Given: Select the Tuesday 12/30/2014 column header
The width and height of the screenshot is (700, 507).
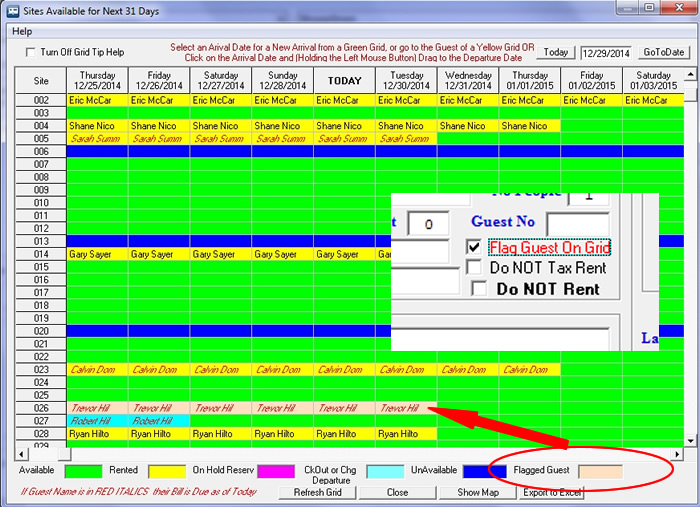Looking at the screenshot, I should coord(406,80).
